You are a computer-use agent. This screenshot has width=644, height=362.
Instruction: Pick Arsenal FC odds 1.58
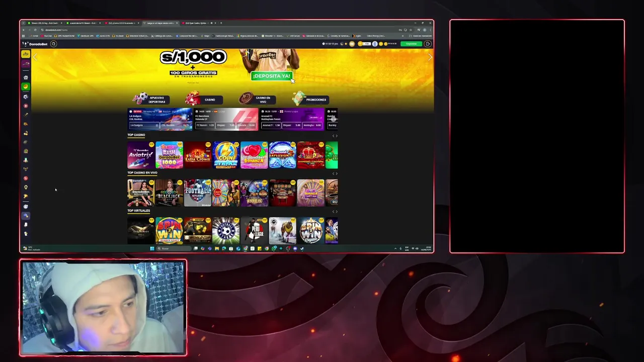[271, 125]
